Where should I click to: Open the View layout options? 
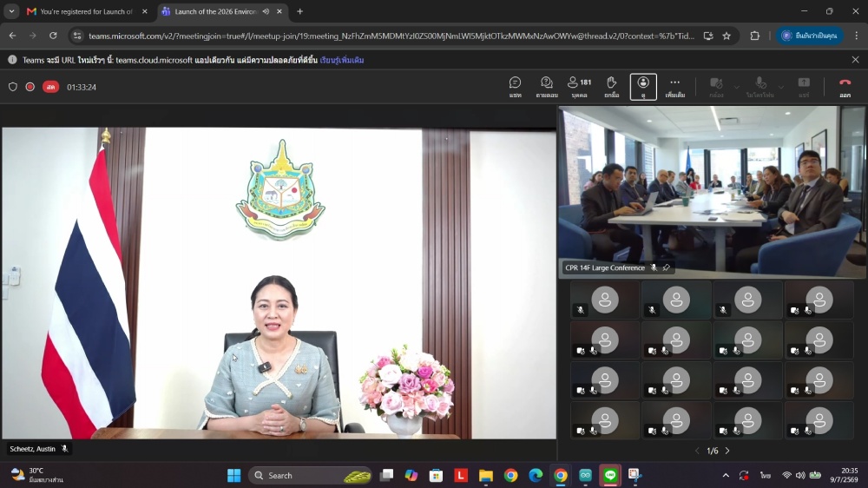tap(643, 87)
